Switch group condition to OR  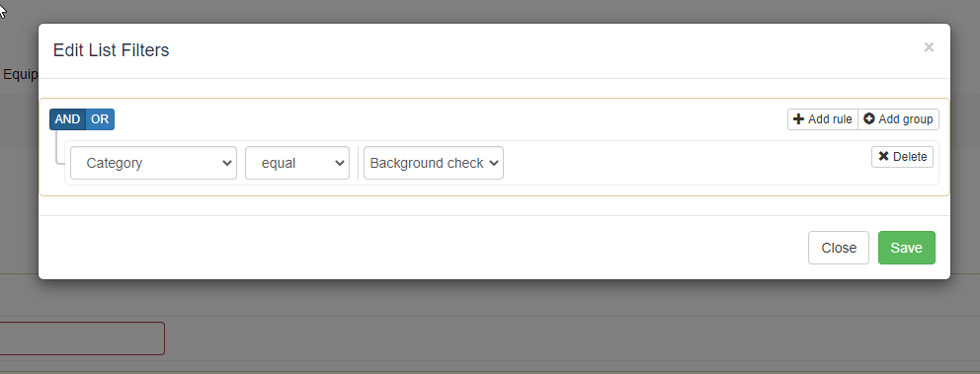100,119
